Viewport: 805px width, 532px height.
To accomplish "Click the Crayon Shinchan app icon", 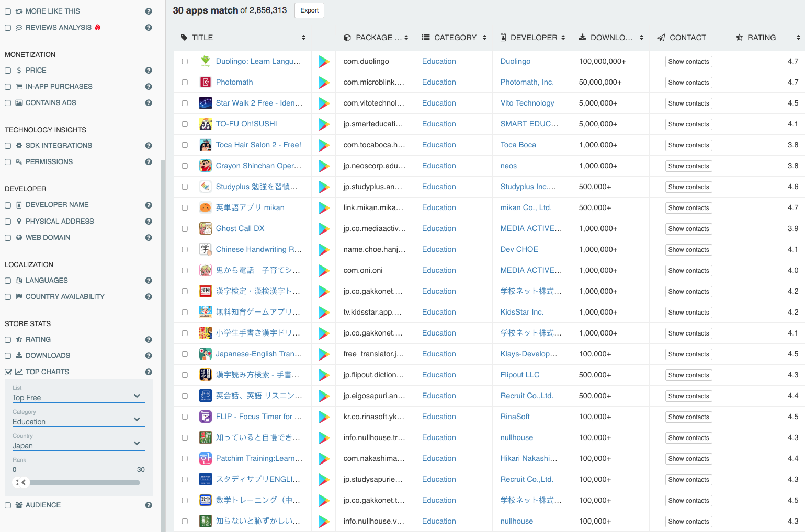I will point(206,166).
